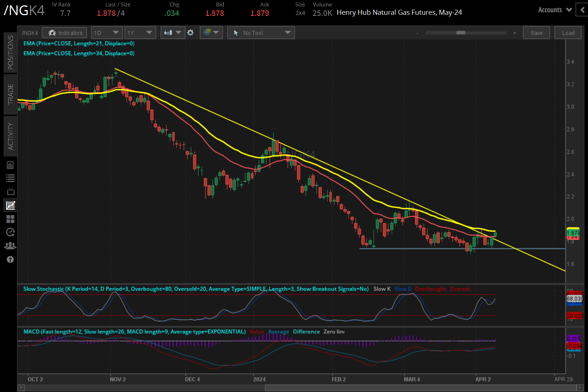Switch to the TRADE vertical tab

click(x=10, y=94)
